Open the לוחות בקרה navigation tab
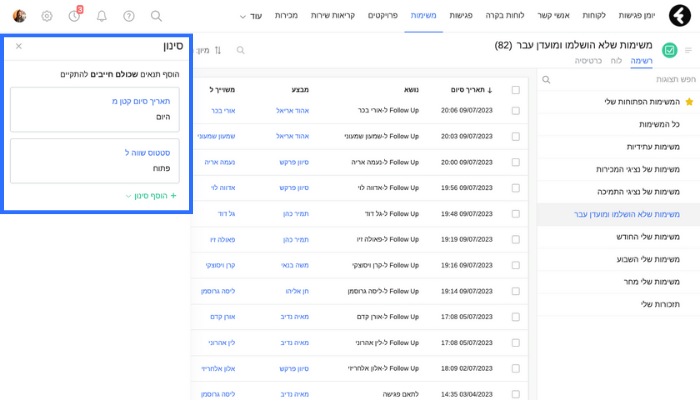The height and width of the screenshot is (400, 700). (505, 15)
